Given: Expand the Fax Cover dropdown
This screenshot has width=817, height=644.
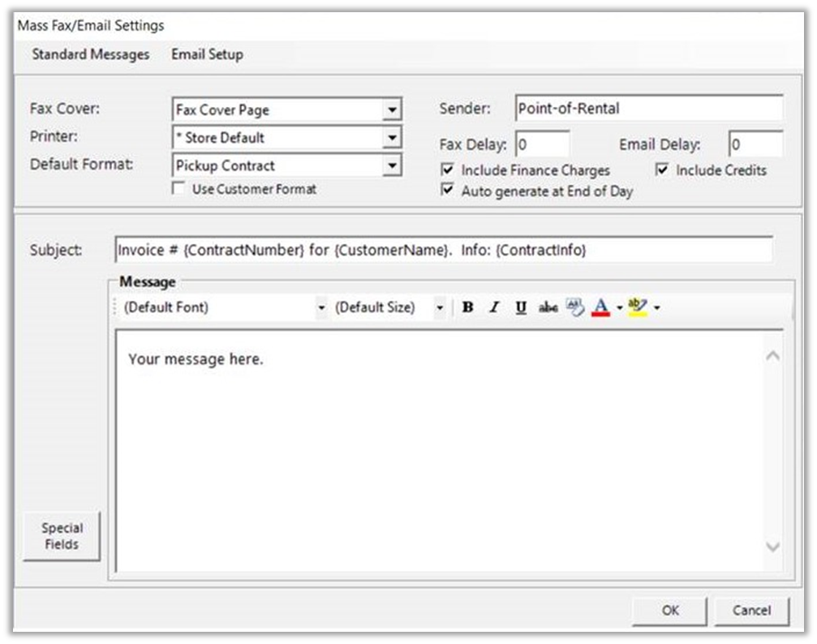Looking at the screenshot, I should [392, 109].
